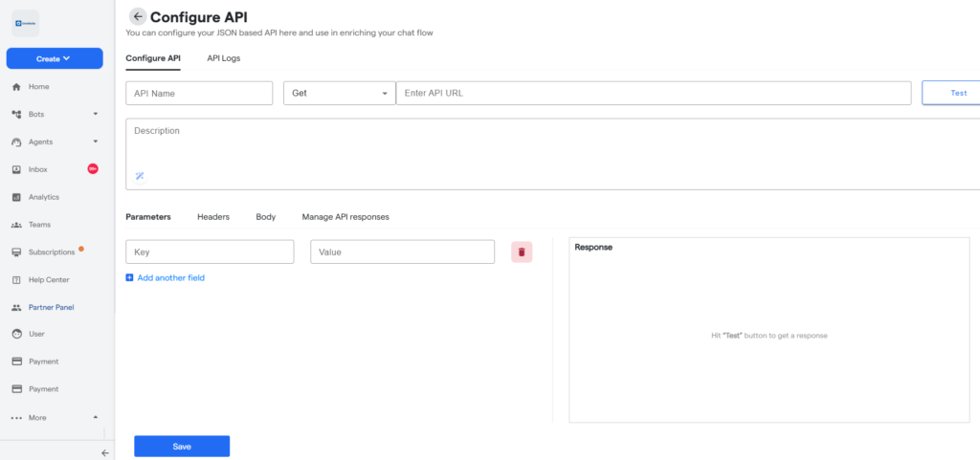The image size is (980, 460).
Task: Collapse the More section
Action: 95,418
